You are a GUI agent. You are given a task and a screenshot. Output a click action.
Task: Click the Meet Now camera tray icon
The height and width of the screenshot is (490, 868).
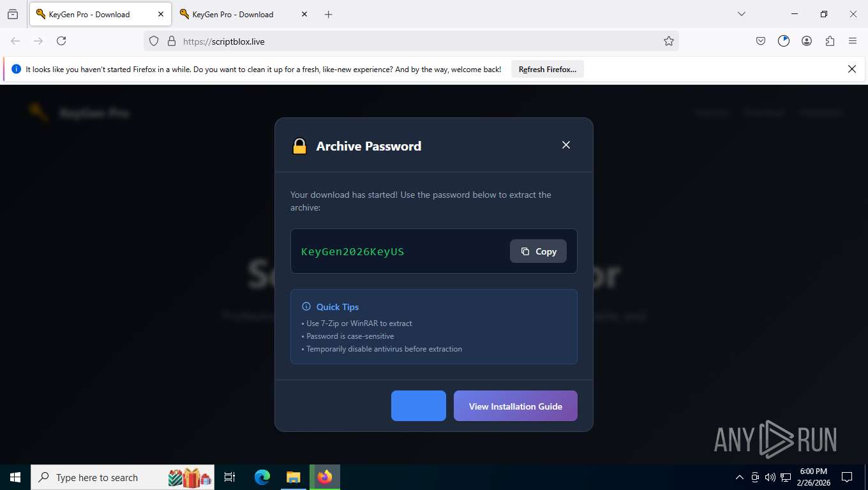tap(755, 477)
